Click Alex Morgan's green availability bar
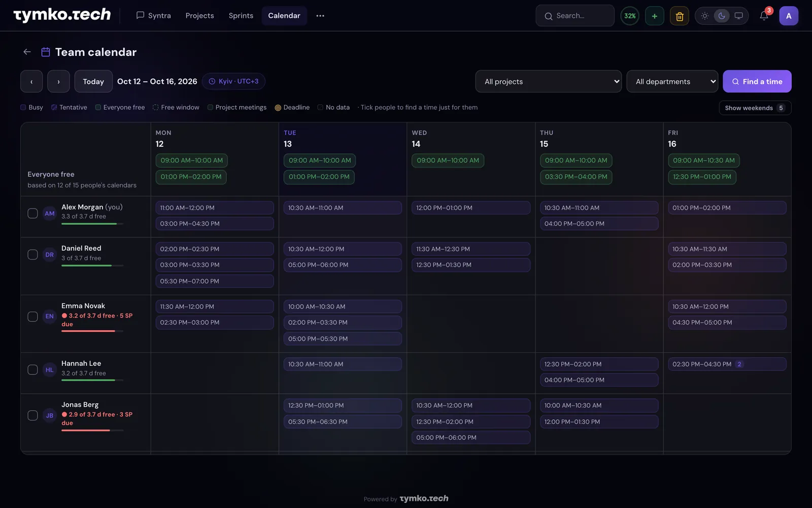The image size is (812, 508). point(92,224)
